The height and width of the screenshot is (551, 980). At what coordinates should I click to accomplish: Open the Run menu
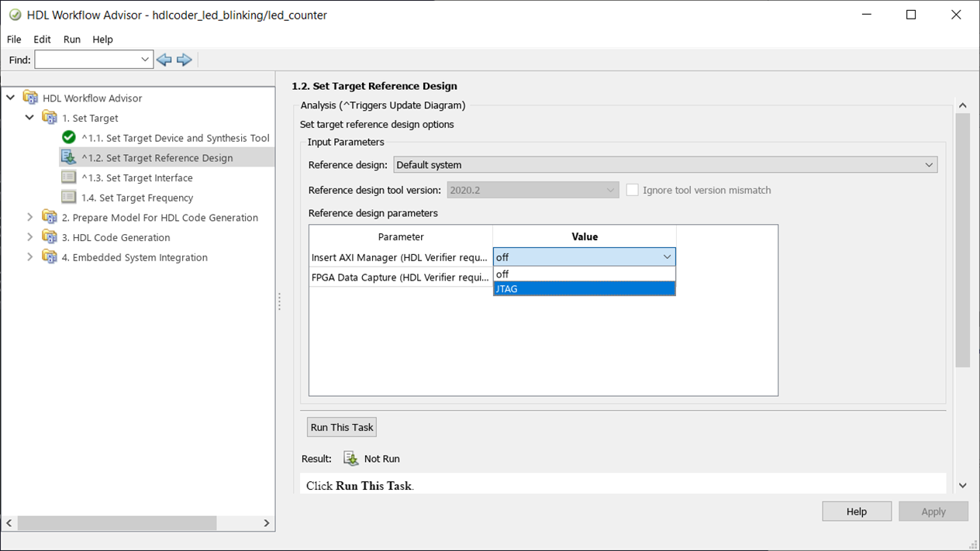tap(72, 40)
